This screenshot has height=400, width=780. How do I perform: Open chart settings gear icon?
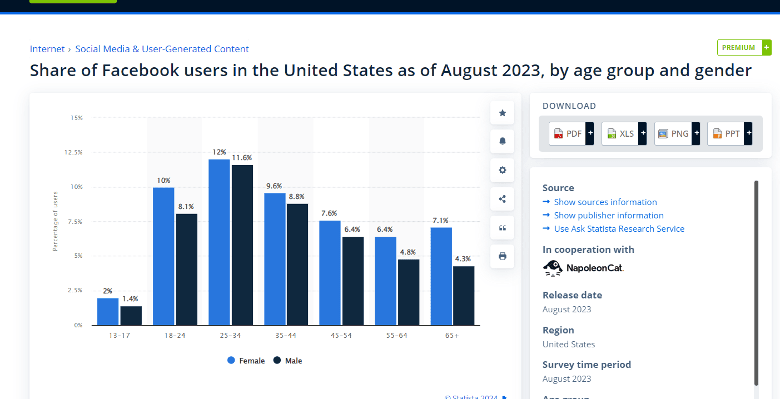pyautogui.click(x=502, y=170)
